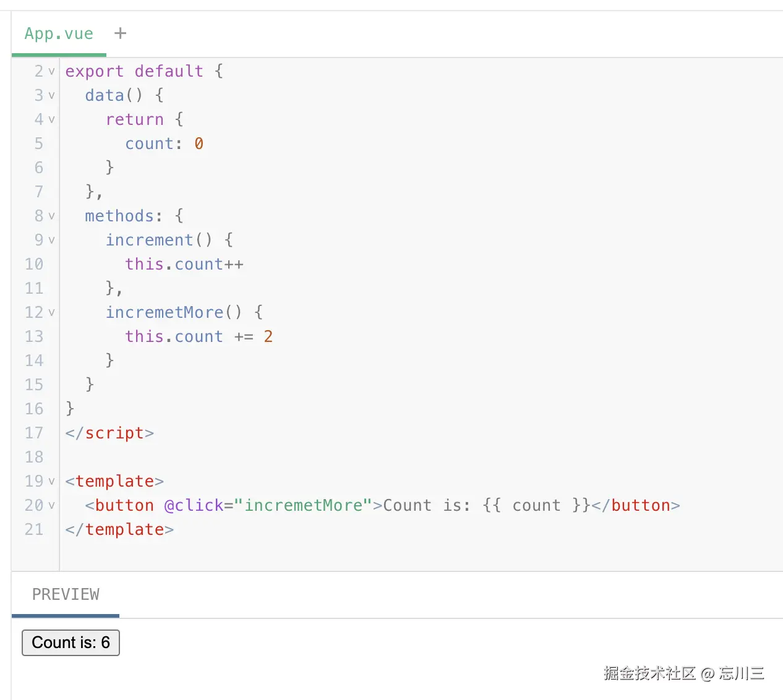
Task: Fold the methods object at line 8
Action: [51, 216]
